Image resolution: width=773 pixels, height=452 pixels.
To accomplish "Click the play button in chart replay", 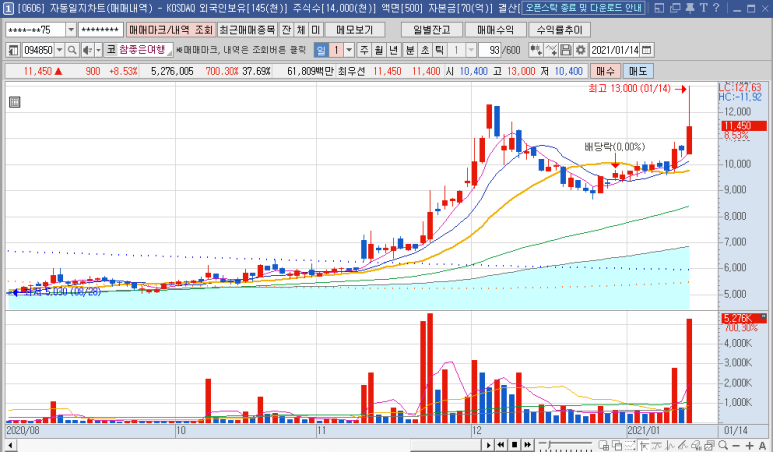I will click(489, 445).
